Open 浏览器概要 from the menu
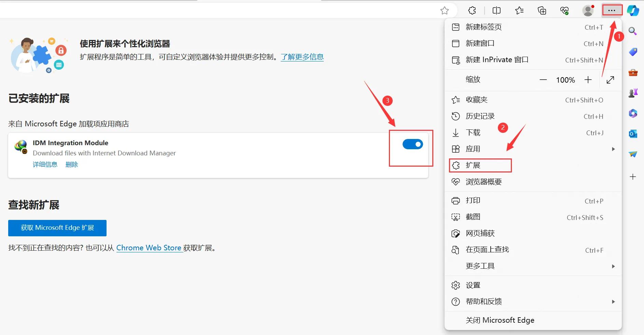This screenshot has height=335, width=644. pyautogui.click(x=533, y=182)
